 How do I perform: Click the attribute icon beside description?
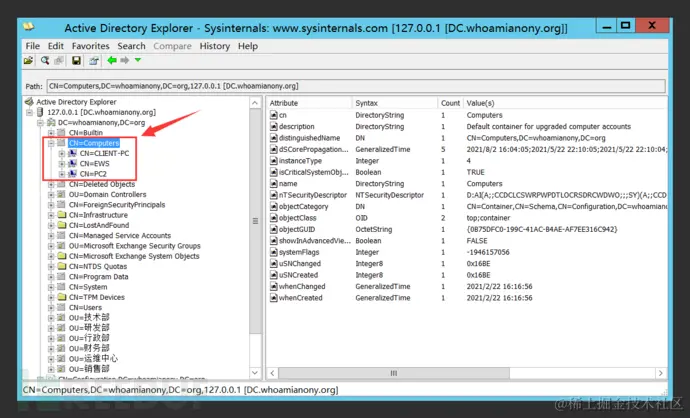(274, 126)
